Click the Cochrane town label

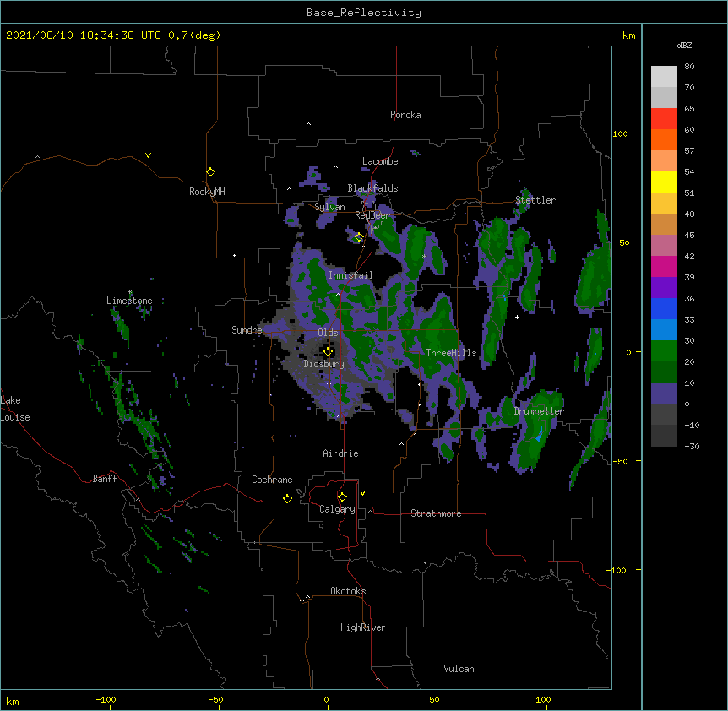pos(272,480)
